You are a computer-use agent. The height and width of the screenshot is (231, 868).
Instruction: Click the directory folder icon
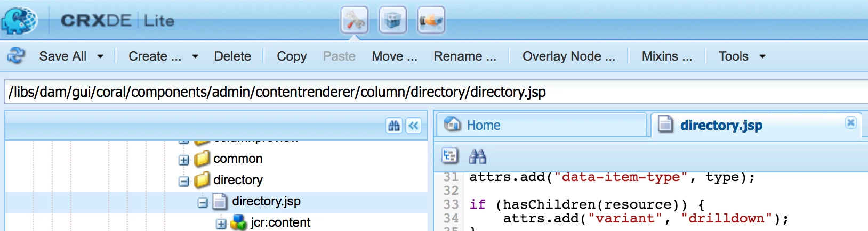[x=202, y=180]
